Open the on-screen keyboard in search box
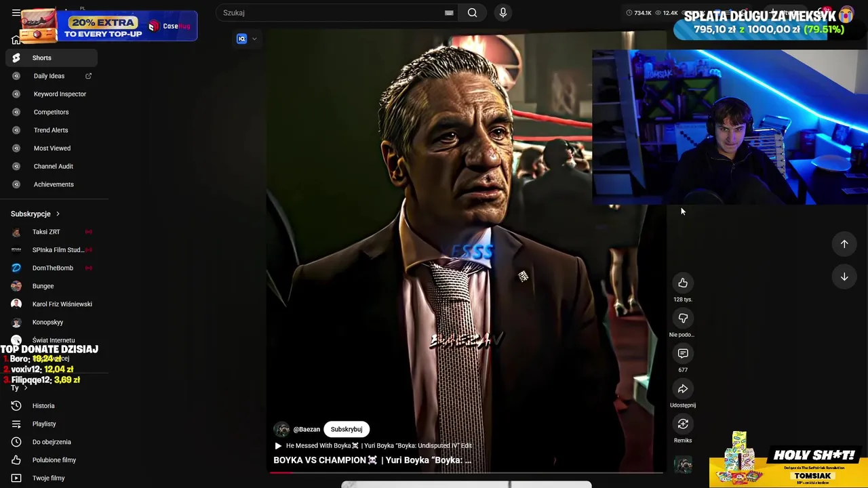The height and width of the screenshot is (488, 868). coord(449,13)
